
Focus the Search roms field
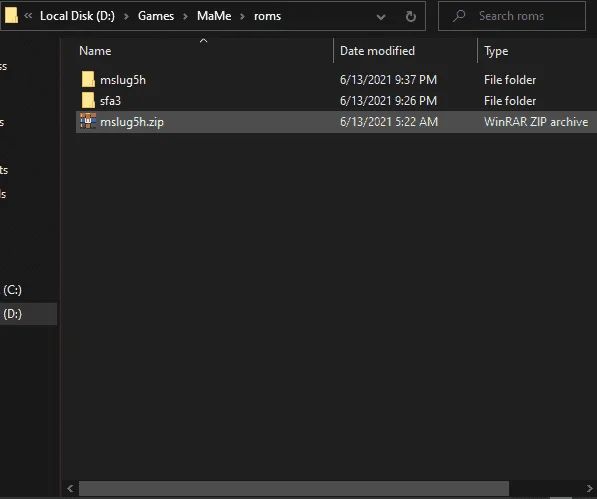(512, 16)
